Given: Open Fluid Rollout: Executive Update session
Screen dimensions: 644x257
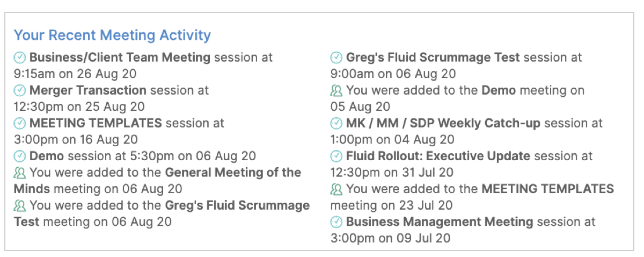Looking at the screenshot, I should pyautogui.click(x=438, y=156).
